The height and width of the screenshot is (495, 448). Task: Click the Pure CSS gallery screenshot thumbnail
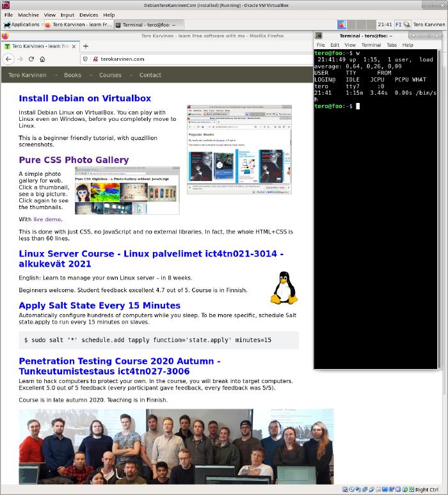pyautogui.click(x=127, y=191)
